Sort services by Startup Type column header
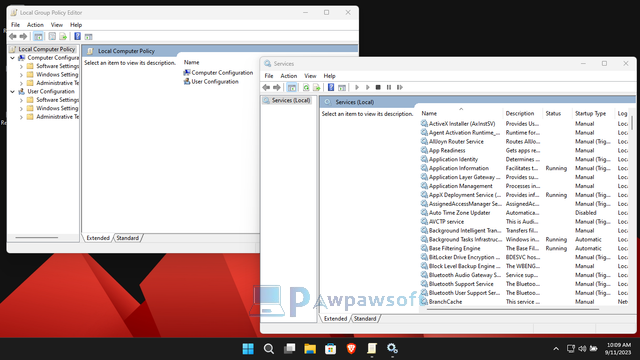Image resolution: width=640 pixels, height=360 pixels. point(593,113)
